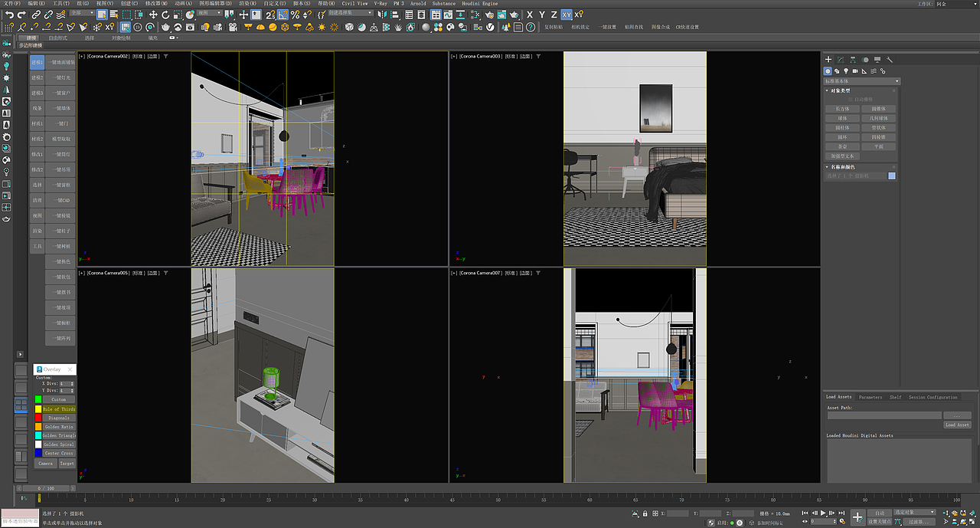This screenshot has height=528, width=980.
Task: Toggle Angle Snap in main toolbar
Action: pos(283,14)
